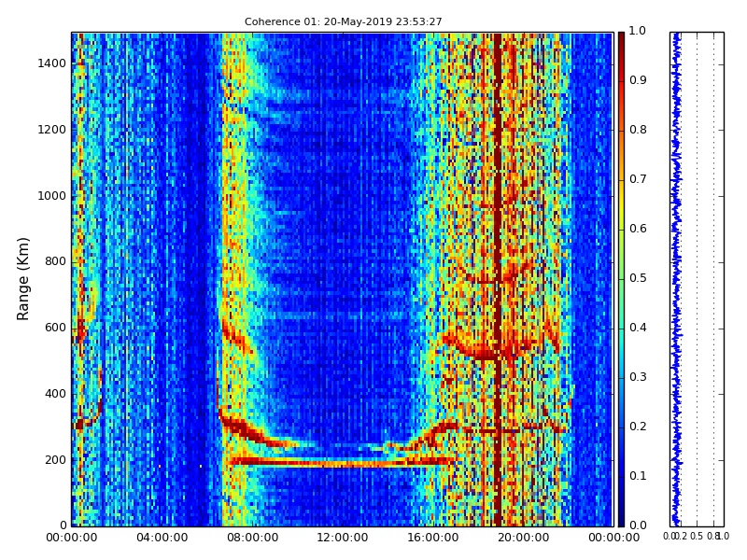Click the '0.5' tick label below the side profile plot
This screenshot has width=747, height=560.
pyautogui.click(x=697, y=536)
